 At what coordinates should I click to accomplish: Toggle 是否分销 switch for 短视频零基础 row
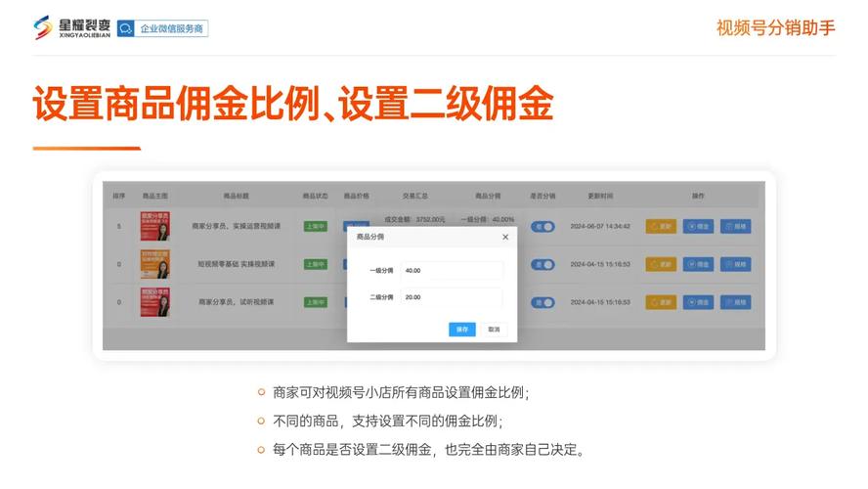[x=542, y=265]
